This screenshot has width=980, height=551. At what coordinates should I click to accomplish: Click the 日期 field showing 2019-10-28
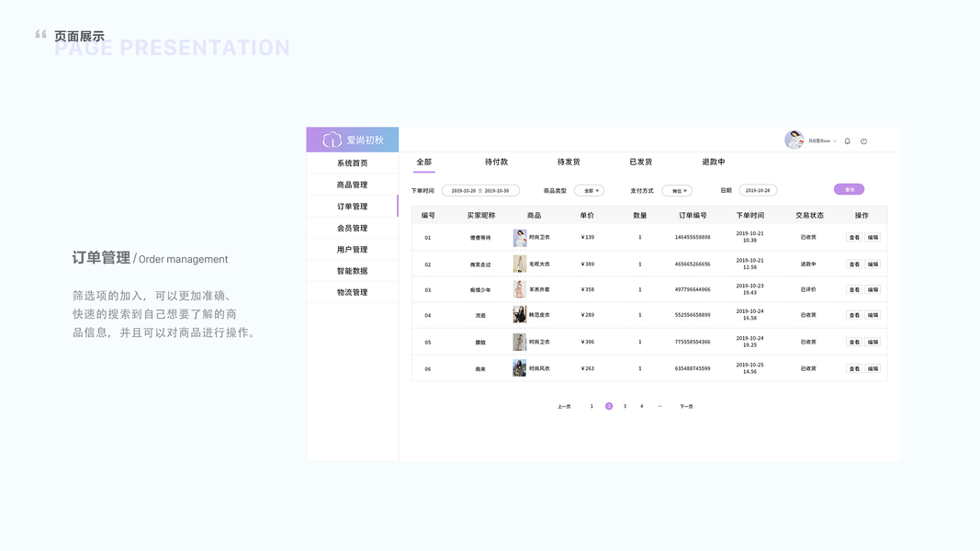coord(758,190)
